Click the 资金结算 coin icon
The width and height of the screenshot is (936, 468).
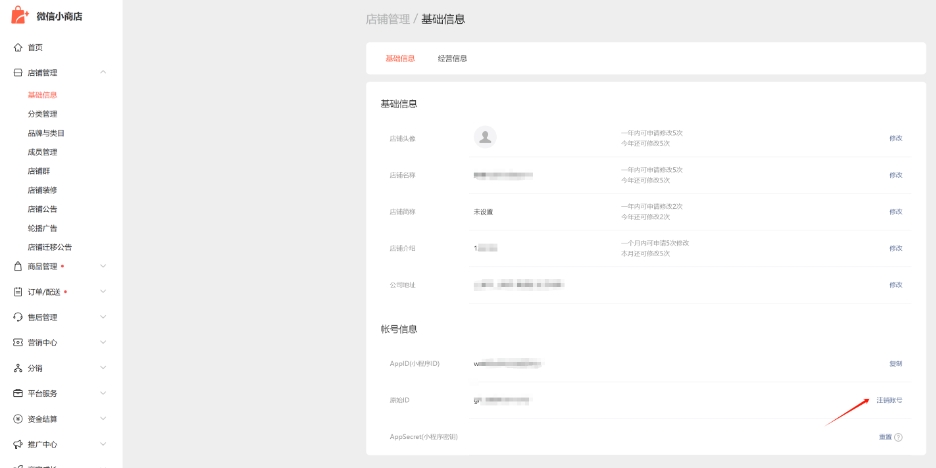pyautogui.click(x=17, y=419)
